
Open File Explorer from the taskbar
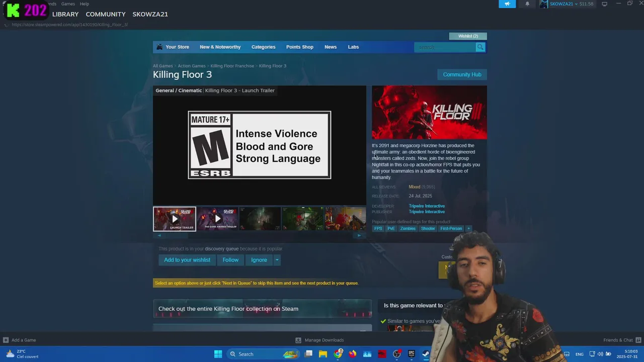coord(323,354)
